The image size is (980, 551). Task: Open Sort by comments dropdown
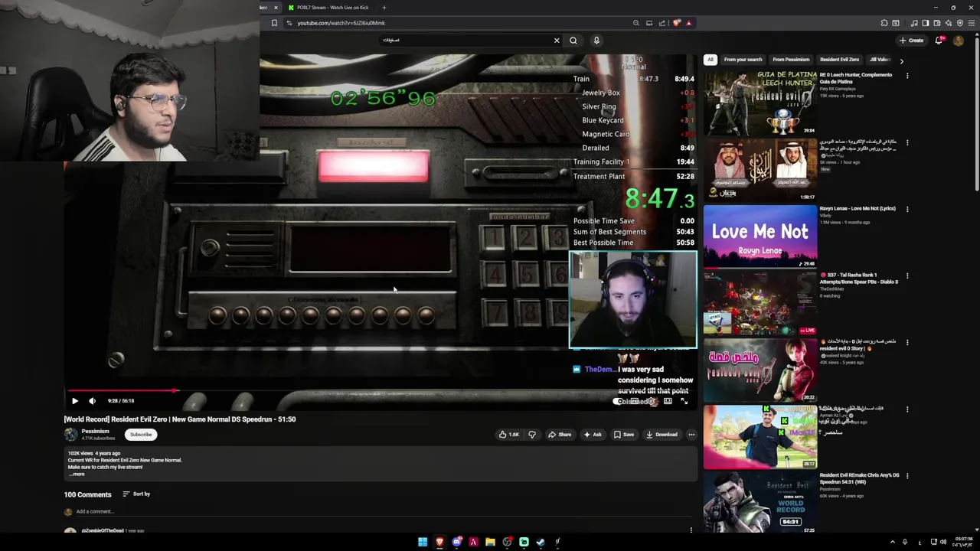tap(136, 494)
